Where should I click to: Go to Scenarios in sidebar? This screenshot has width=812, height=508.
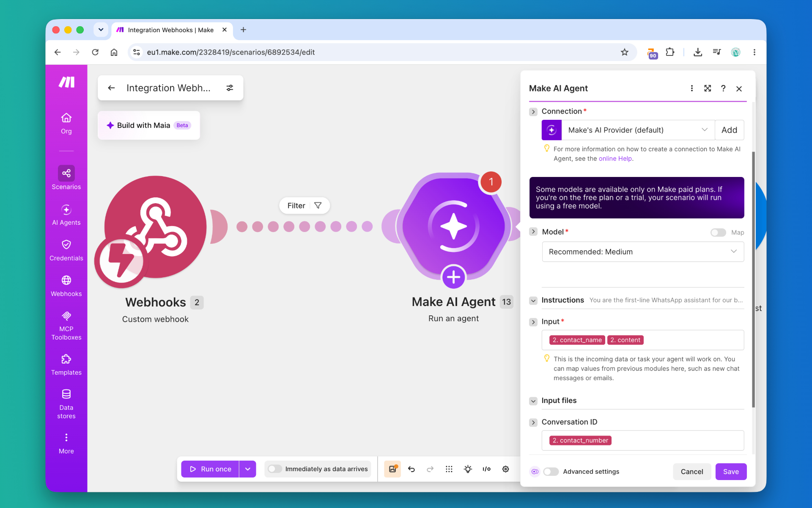(66, 178)
